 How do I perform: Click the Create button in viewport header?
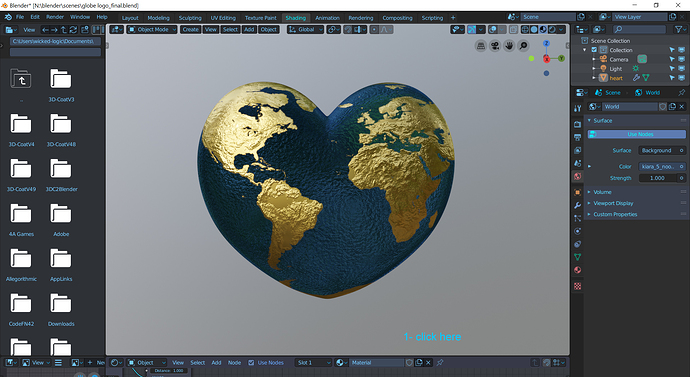click(x=190, y=29)
